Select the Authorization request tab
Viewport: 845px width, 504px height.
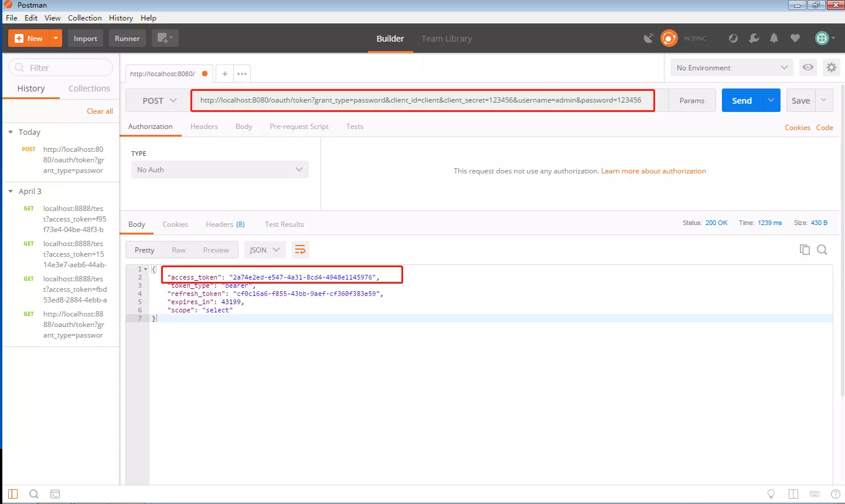click(x=151, y=127)
